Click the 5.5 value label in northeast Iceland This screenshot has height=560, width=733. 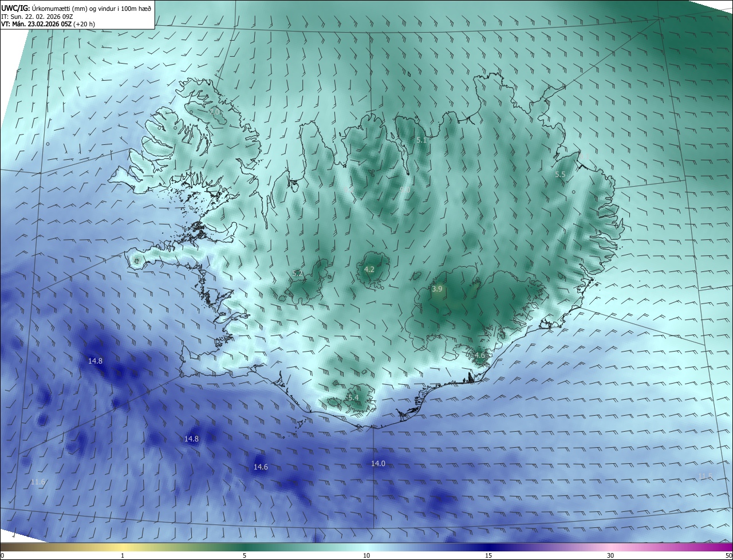point(560,174)
